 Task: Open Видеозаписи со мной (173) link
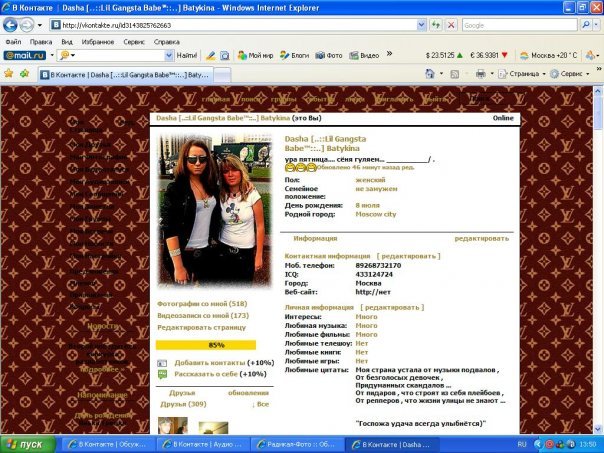click(203, 316)
